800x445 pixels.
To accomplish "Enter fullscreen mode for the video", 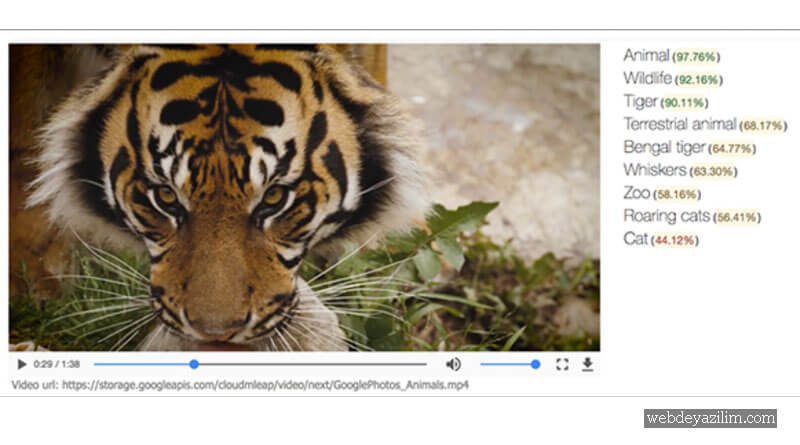I will tap(562, 365).
